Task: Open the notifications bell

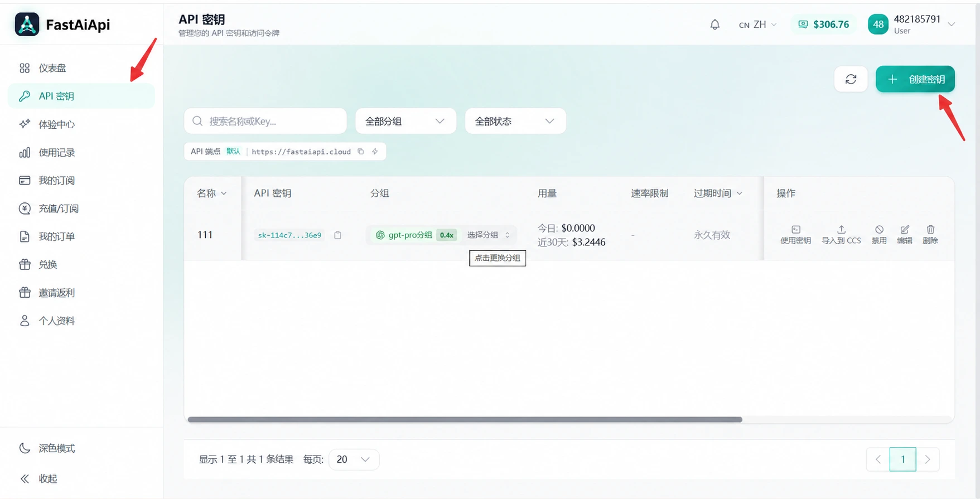Action: 715,25
